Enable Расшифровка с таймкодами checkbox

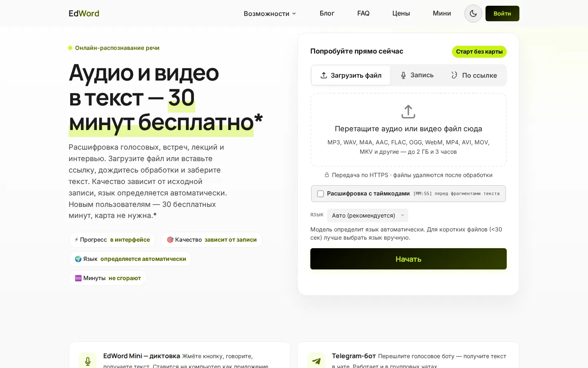(321, 194)
